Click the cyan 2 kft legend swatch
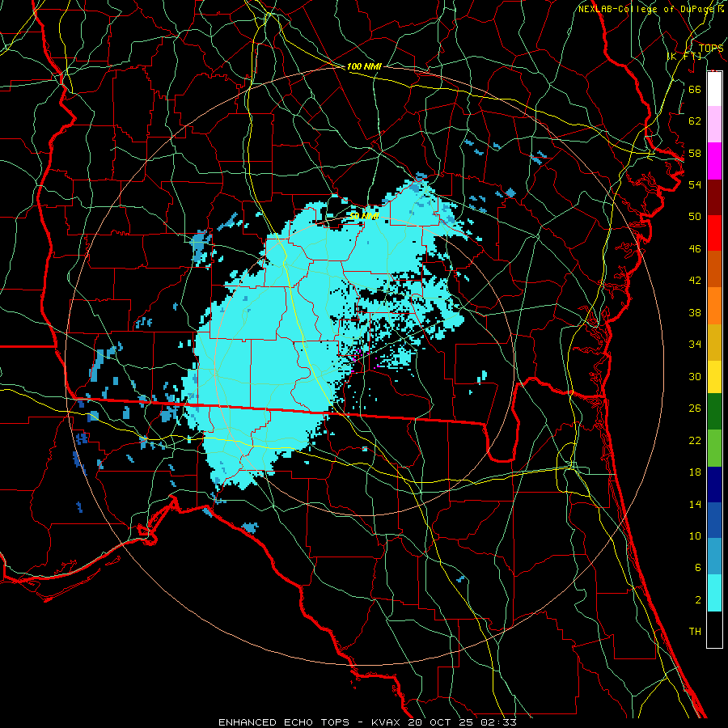Viewport: 728px width, 728px height. pos(714,593)
